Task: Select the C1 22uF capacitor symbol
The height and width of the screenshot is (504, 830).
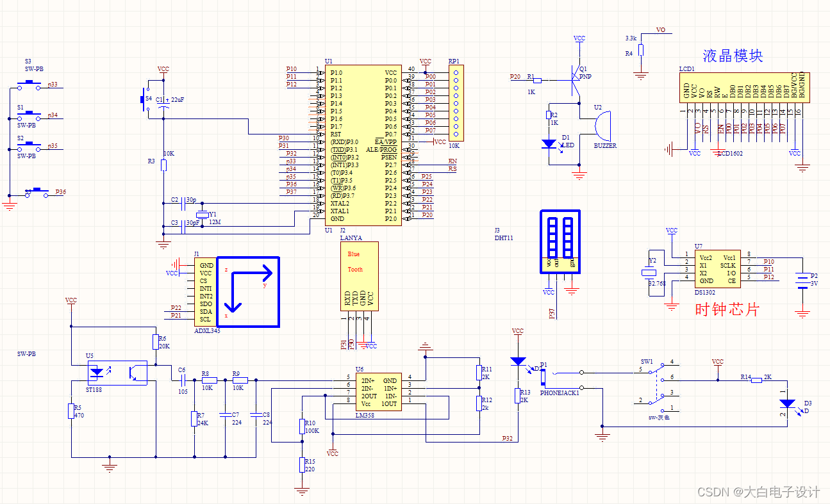Action: coord(163,104)
